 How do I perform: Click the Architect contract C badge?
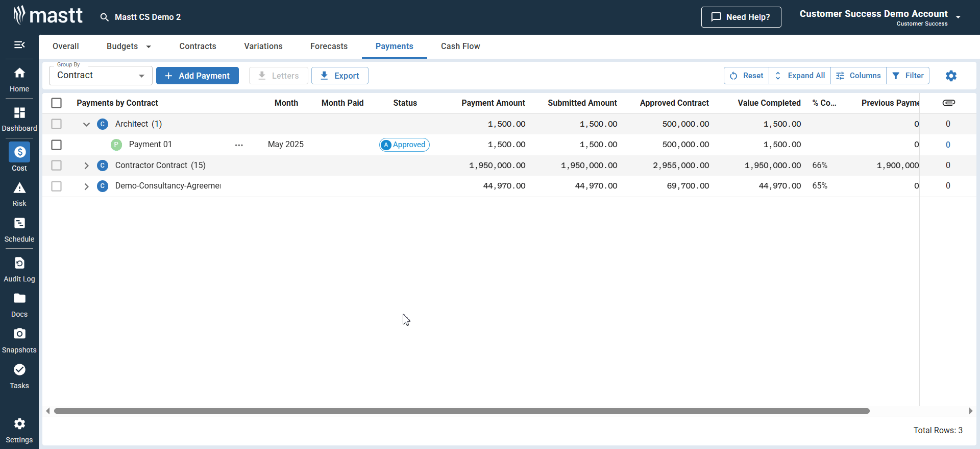coord(103,124)
